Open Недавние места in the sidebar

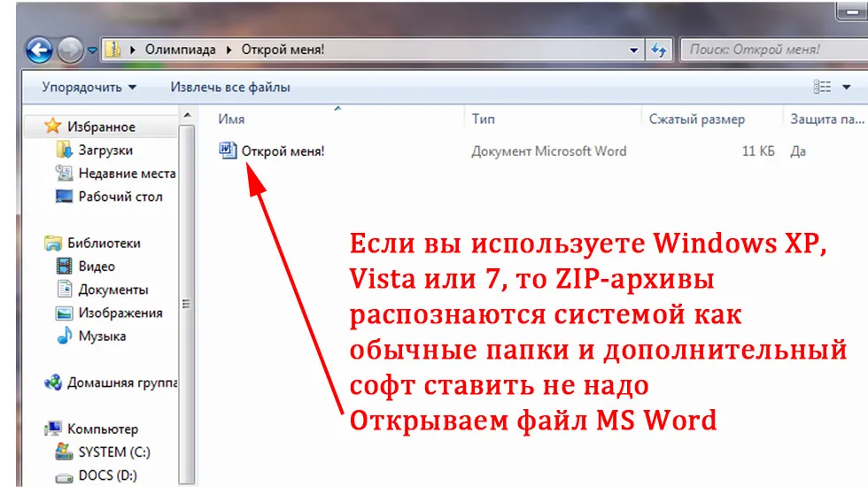[127, 174]
